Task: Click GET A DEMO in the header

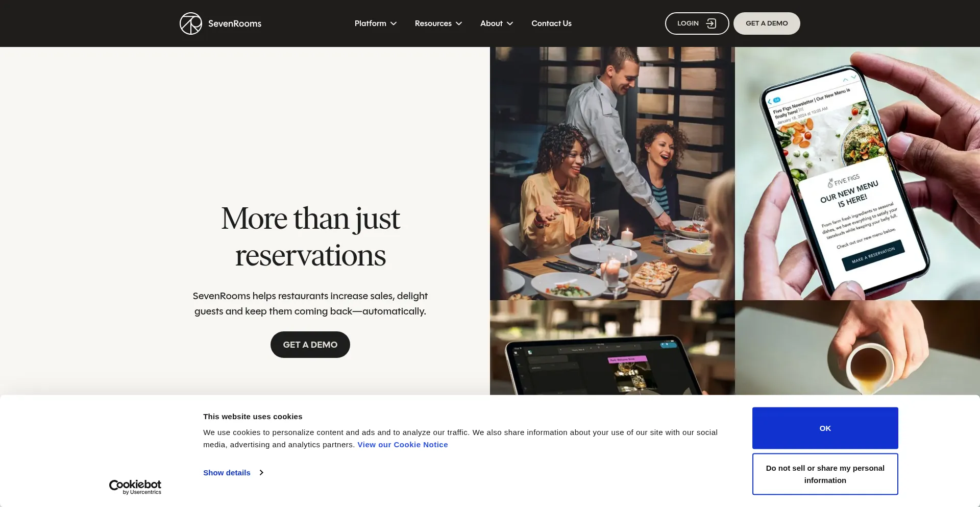Action: click(767, 23)
